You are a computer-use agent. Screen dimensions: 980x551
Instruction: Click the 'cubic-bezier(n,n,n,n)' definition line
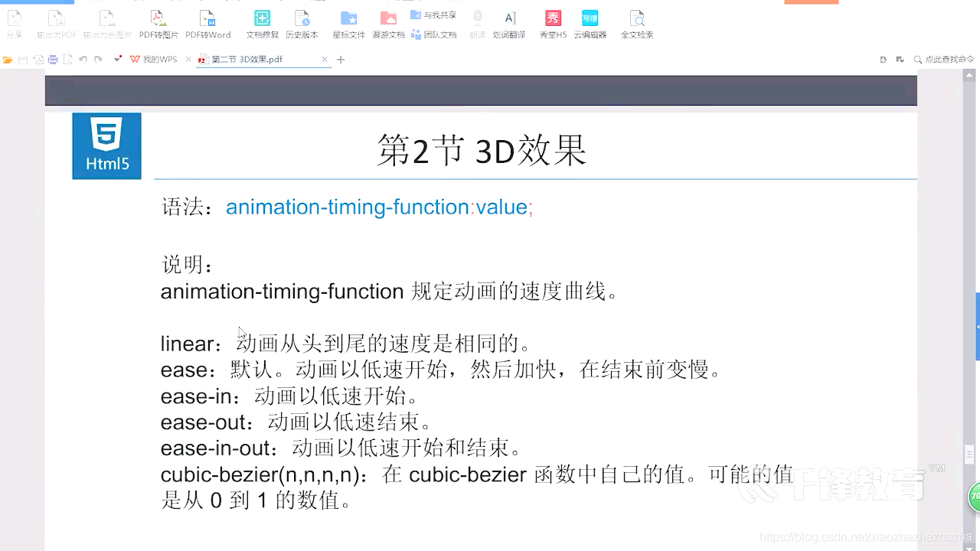477,487
